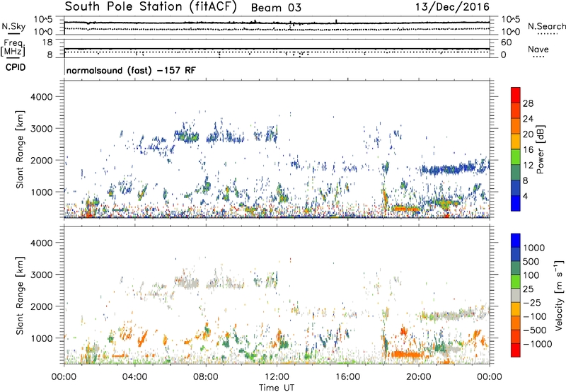Click the '12:00' time axis tick label
Image resolution: width=566 pixels, height=392 pixels.
coord(277,377)
